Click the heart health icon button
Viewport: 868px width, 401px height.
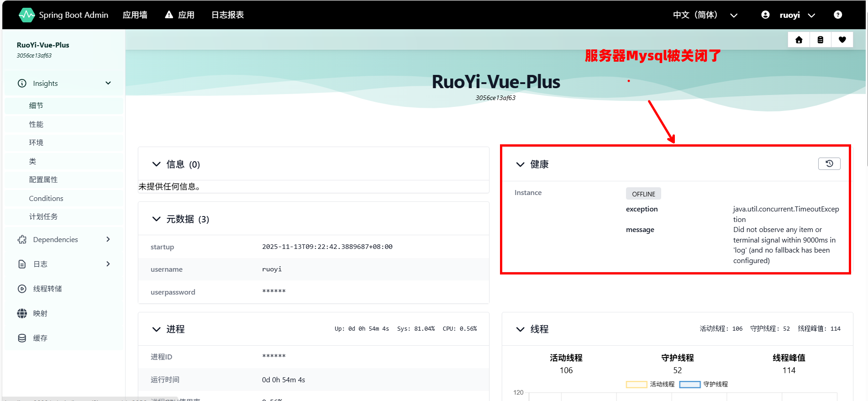pyautogui.click(x=842, y=40)
